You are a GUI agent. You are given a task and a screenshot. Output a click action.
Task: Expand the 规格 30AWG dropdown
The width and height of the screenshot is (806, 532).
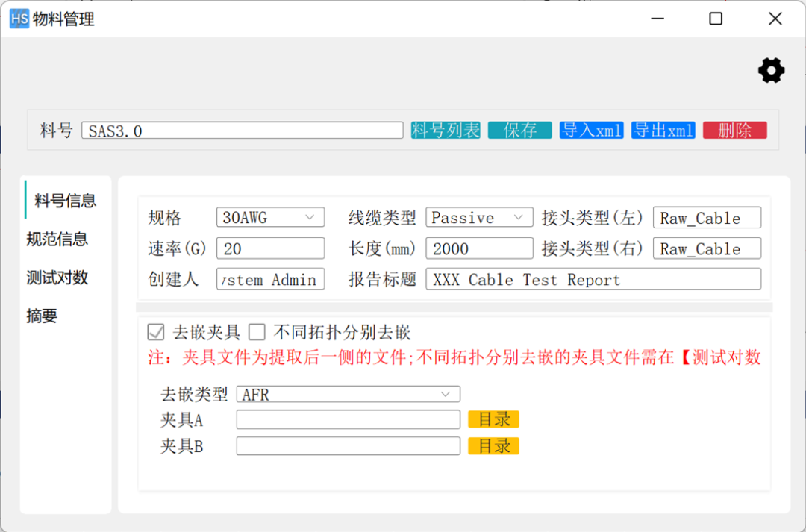pos(270,218)
